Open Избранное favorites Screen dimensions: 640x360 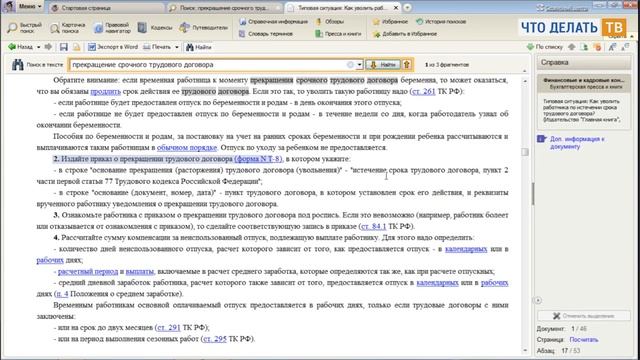coord(390,22)
